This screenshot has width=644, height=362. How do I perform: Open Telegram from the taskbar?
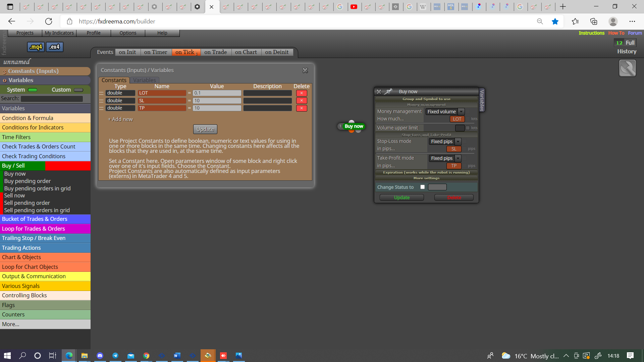[115, 356]
